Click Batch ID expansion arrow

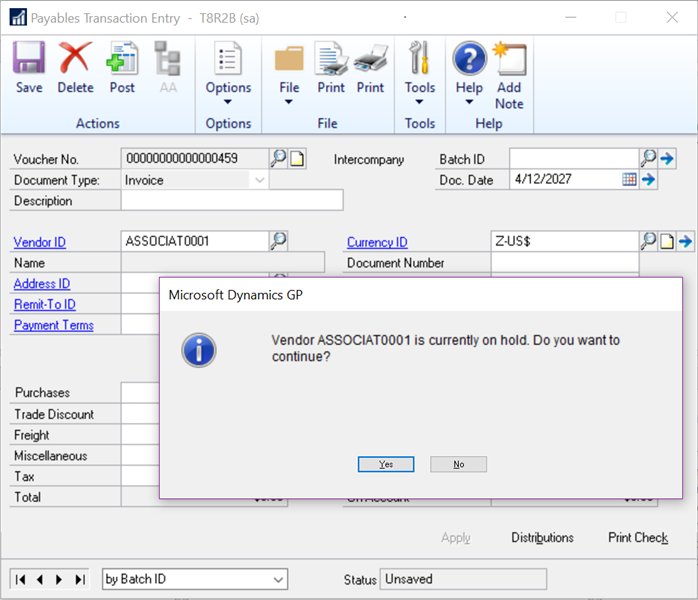[x=668, y=158]
